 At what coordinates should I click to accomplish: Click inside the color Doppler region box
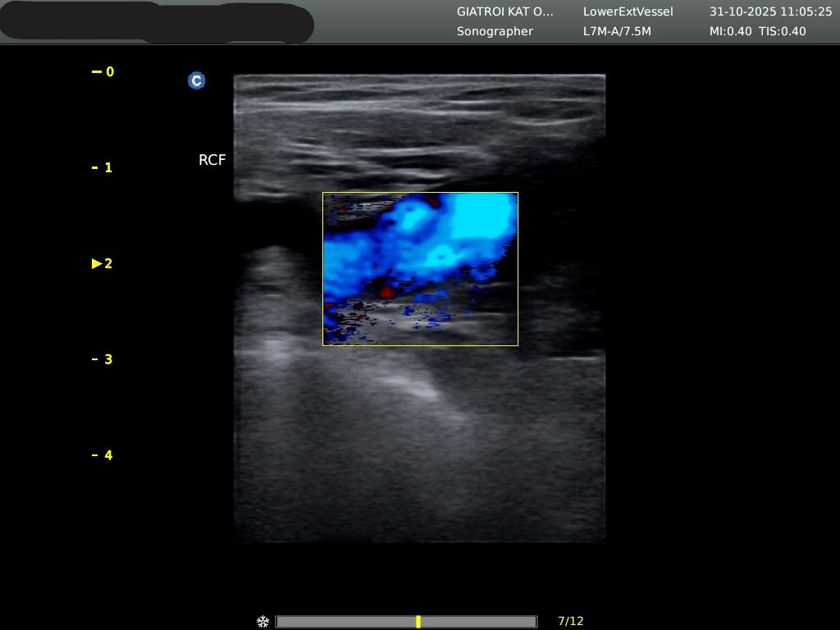pyautogui.click(x=420, y=269)
